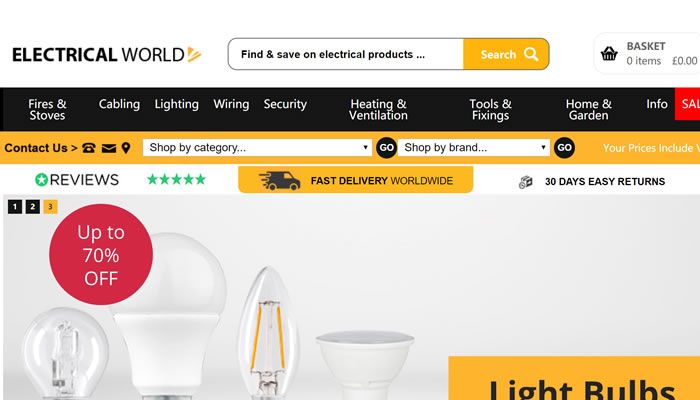Click GO button next to brand dropdown
Image resolution: width=700 pixels, height=400 pixels.
(564, 148)
